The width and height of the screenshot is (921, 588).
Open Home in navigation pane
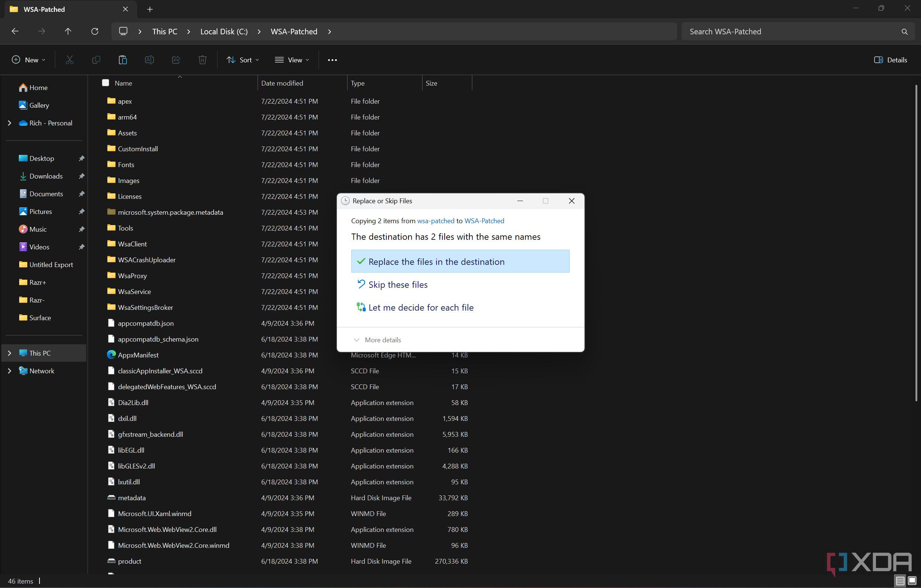pos(33,87)
